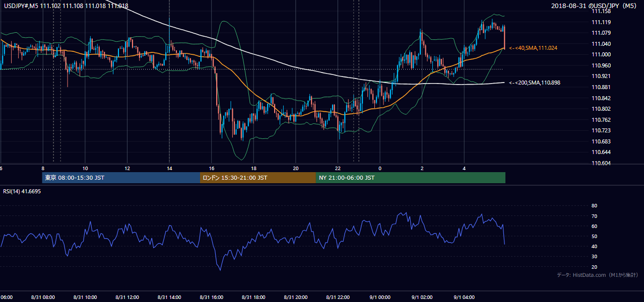Click price axis value 111.158

(601, 11)
